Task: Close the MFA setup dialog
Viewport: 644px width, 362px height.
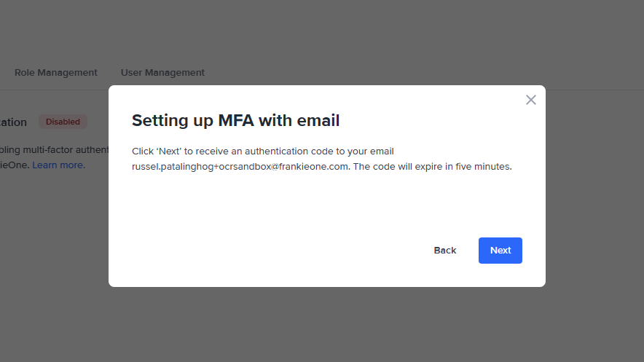Action: pos(530,100)
